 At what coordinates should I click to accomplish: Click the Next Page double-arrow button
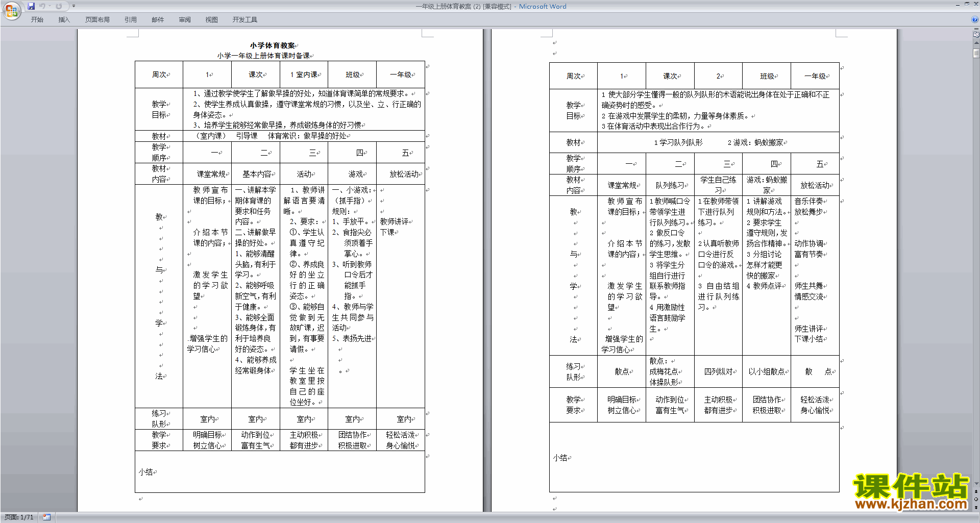(x=976, y=507)
